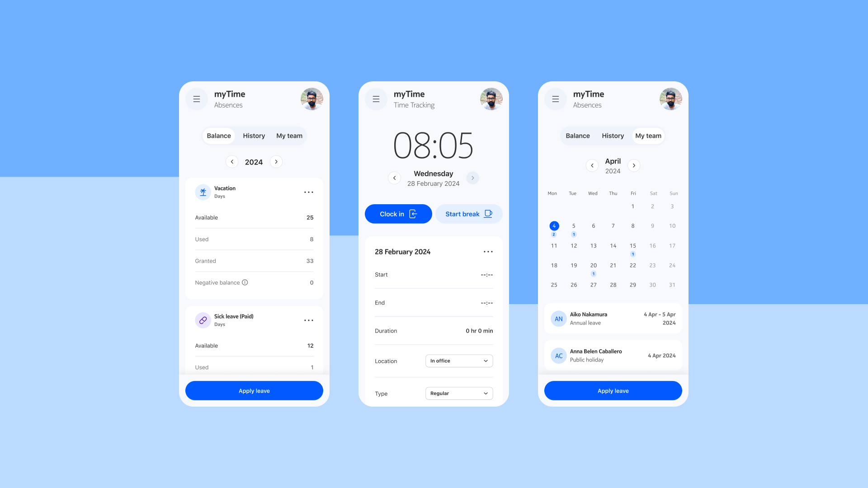Click the Start Break timer icon
Screen dimensions: 868x488
(x=488, y=213)
